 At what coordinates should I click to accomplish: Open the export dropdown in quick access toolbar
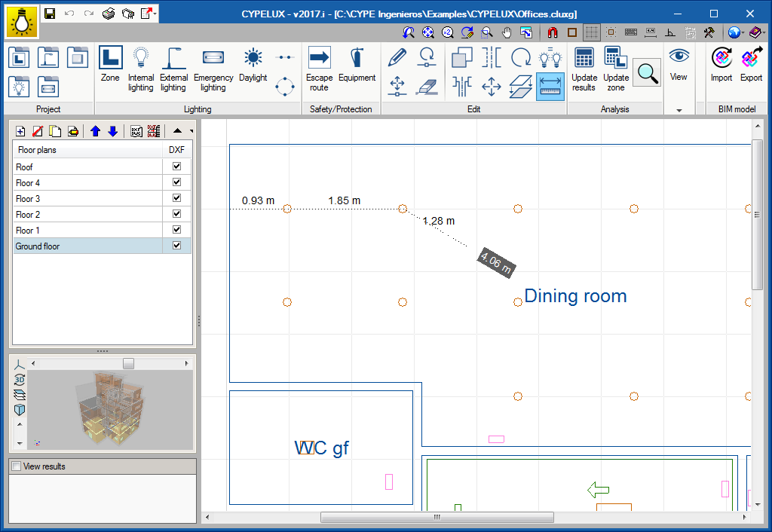pos(155,14)
